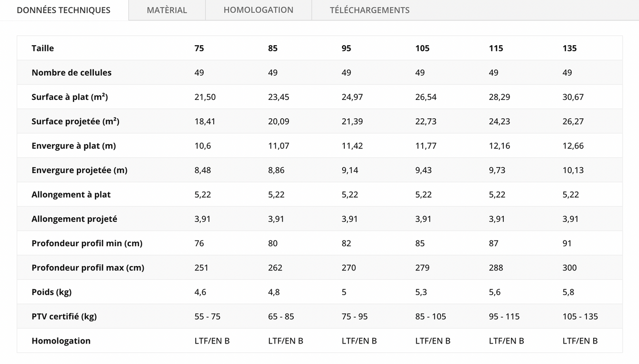639x364 pixels.
Task: Click the Homologation row label
Action: point(61,341)
